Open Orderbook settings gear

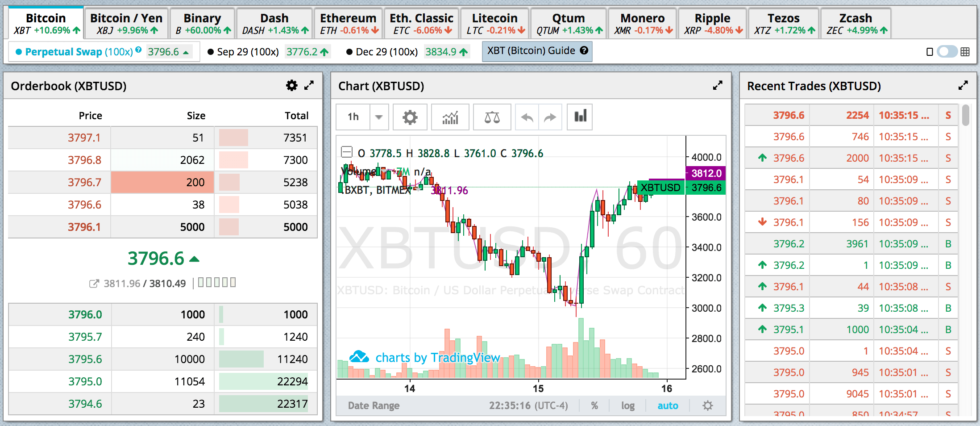291,85
